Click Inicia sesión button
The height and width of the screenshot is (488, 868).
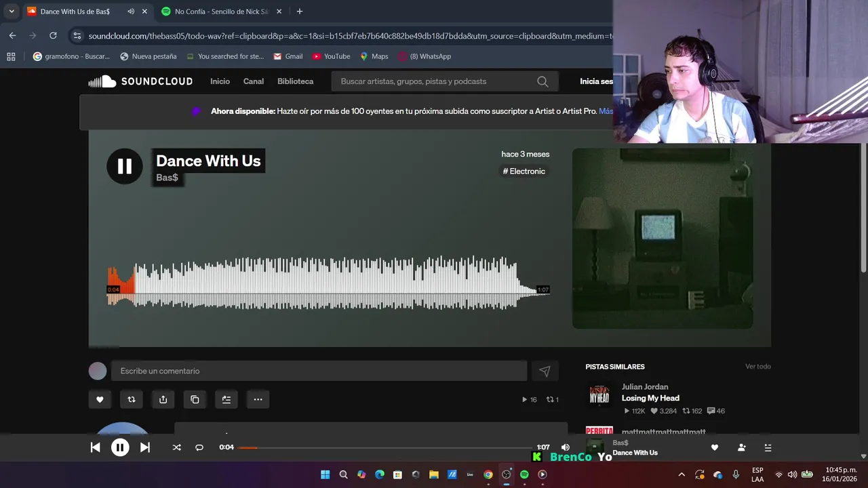point(597,81)
